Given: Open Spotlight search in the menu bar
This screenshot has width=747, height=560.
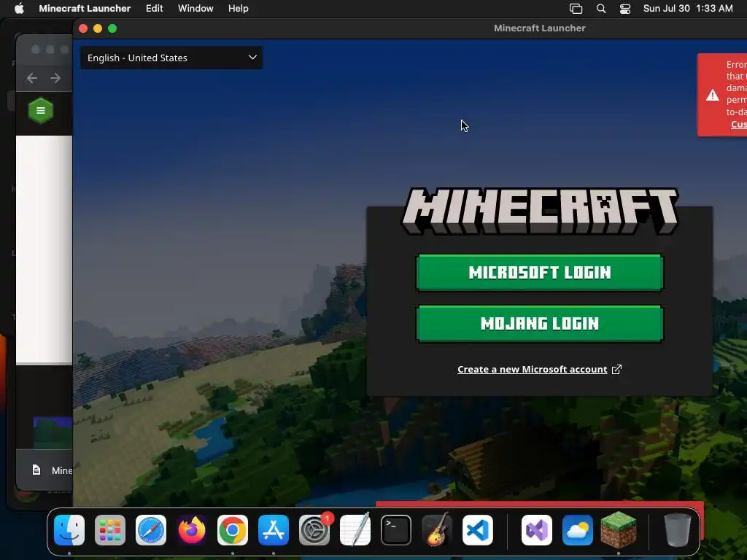Looking at the screenshot, I should [601, 9].
